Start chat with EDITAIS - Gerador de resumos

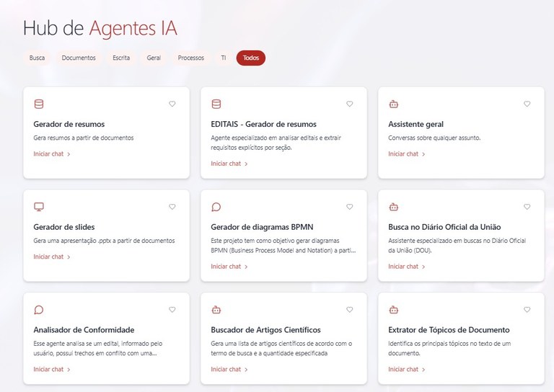(229, 164)
